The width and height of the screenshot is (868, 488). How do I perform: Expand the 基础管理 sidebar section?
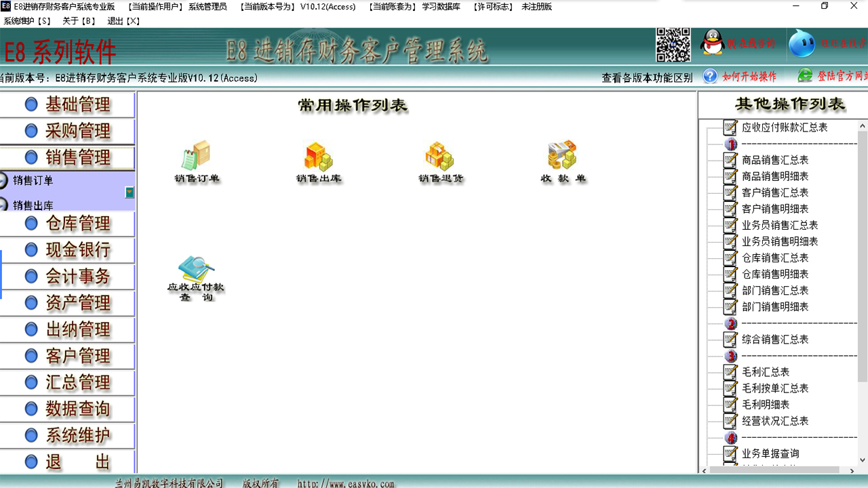pyautogui.click(x=67, y=105)
